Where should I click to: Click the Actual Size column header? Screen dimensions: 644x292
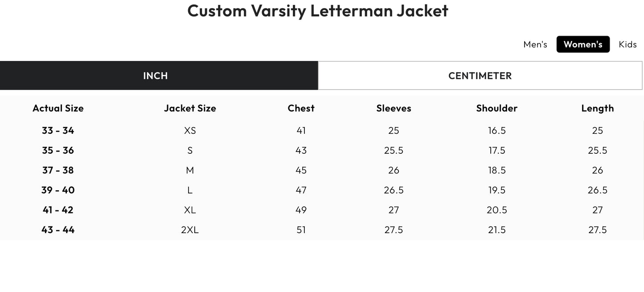click(58, 107)
